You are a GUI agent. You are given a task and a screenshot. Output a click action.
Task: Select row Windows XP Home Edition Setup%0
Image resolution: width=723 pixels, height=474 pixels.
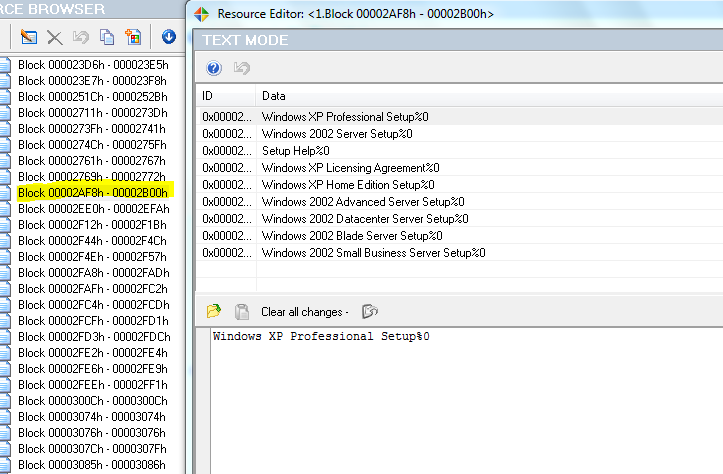[x=460, y=185]
